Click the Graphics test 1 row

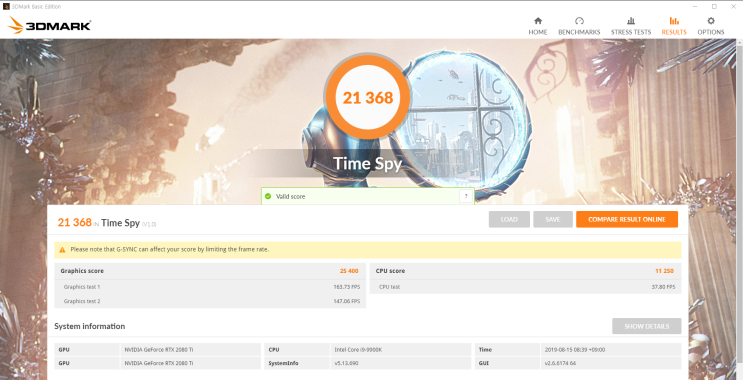point(210,287)
